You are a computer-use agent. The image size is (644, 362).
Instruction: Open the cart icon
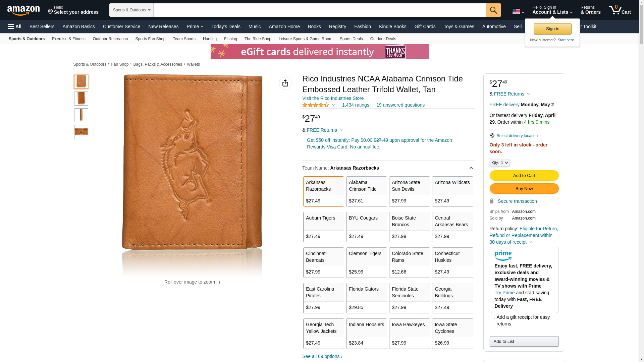coord(619,10)
